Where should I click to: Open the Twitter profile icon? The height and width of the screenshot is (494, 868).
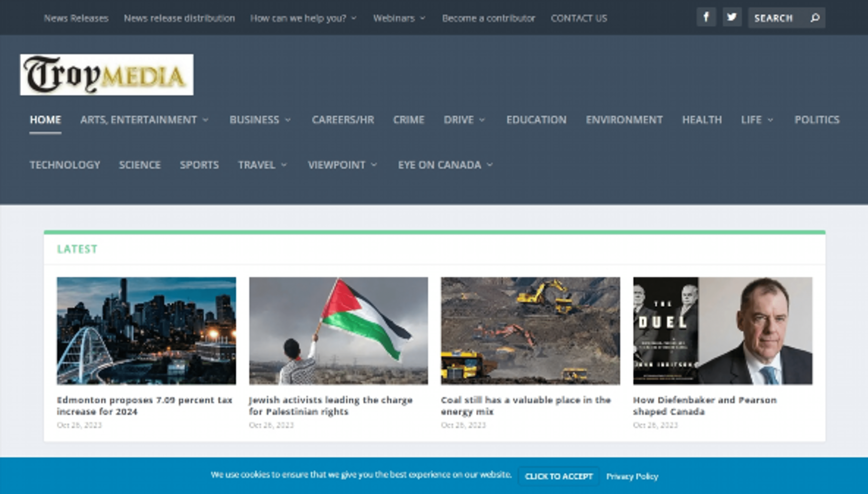[x=732, y=17]
